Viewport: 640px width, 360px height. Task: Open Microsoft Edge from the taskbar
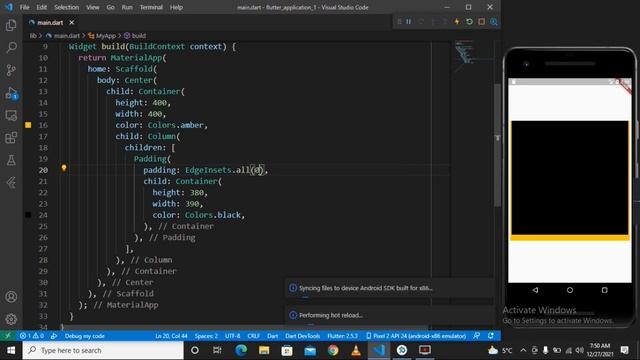point(241,350)
